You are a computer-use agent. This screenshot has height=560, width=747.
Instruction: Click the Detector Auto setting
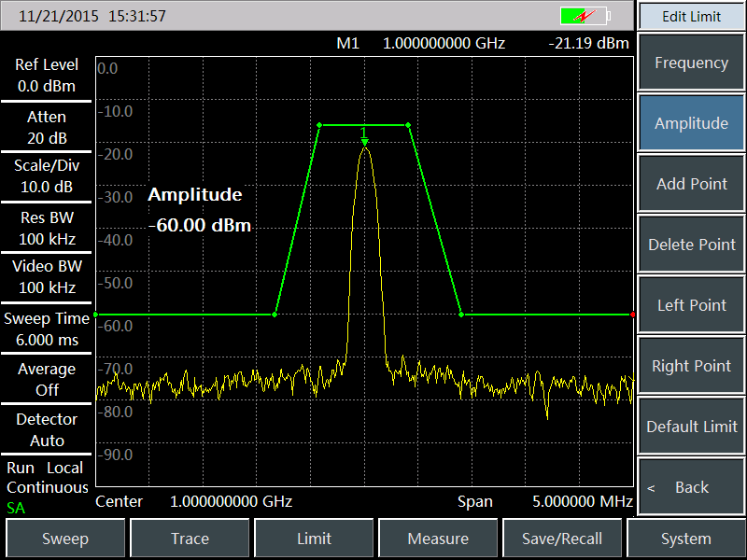pos(47,430)
